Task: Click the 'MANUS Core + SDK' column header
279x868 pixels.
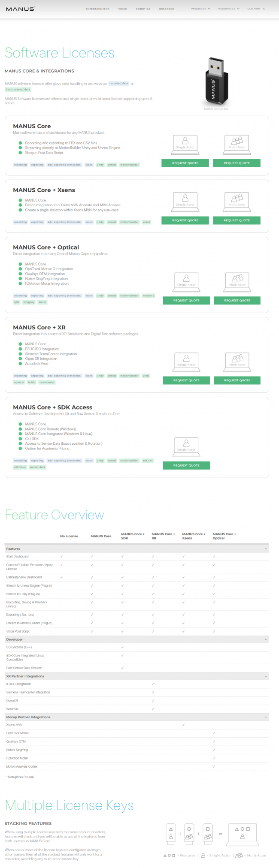Action: 133,536
